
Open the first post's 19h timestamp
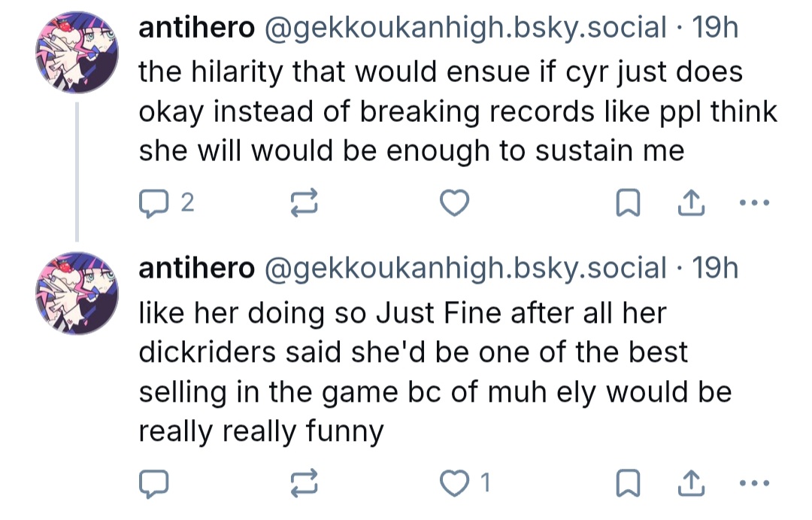pyautogui.click(x=715, y=27)
